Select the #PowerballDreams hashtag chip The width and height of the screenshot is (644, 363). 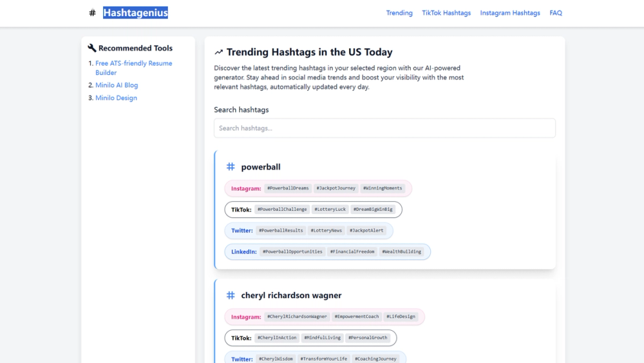(288, 188)
